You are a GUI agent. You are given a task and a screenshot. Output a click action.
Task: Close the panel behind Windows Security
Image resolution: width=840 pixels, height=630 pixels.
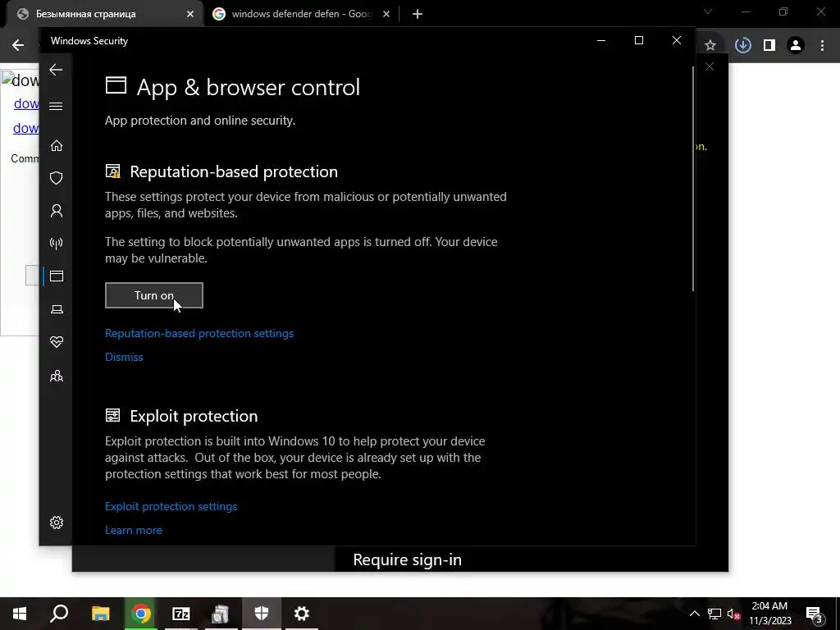pyautogui.click(x=710, y=66)
